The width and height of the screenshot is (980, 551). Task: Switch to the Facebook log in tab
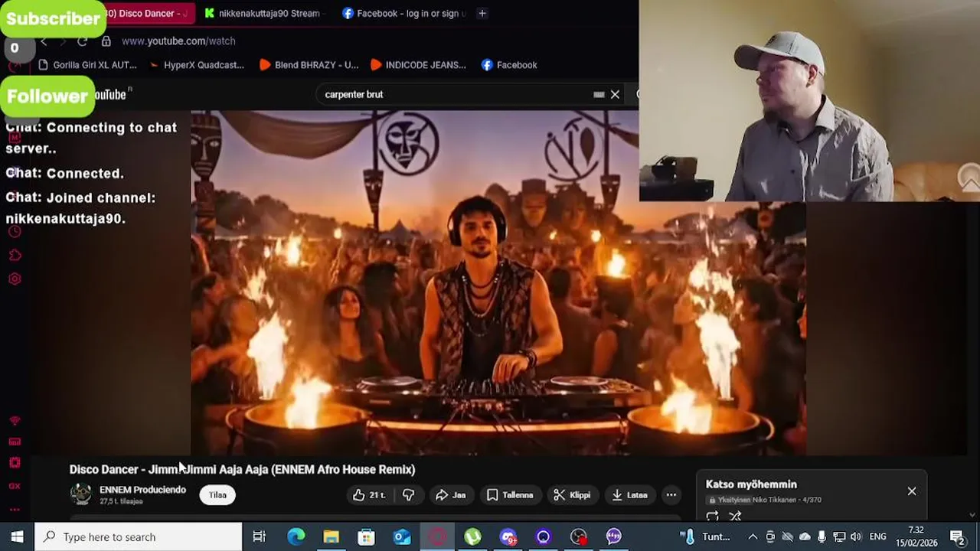click(x=403, y=13)
